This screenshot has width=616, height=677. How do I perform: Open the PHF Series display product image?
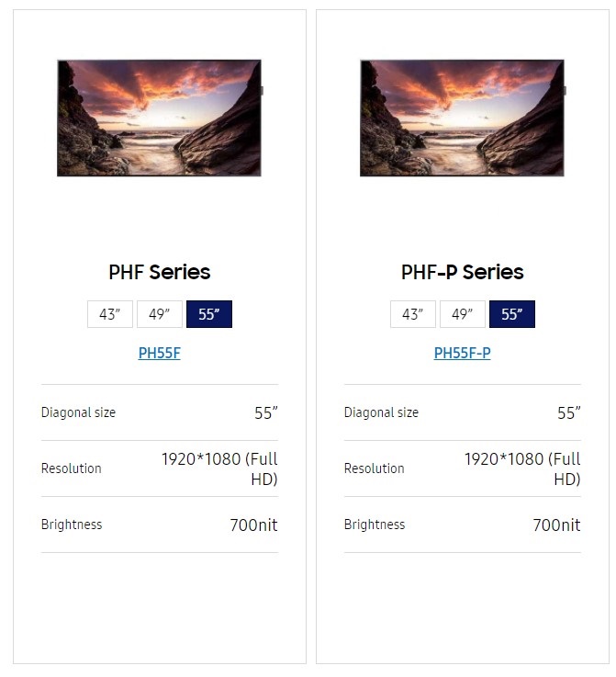click(160, 118)
